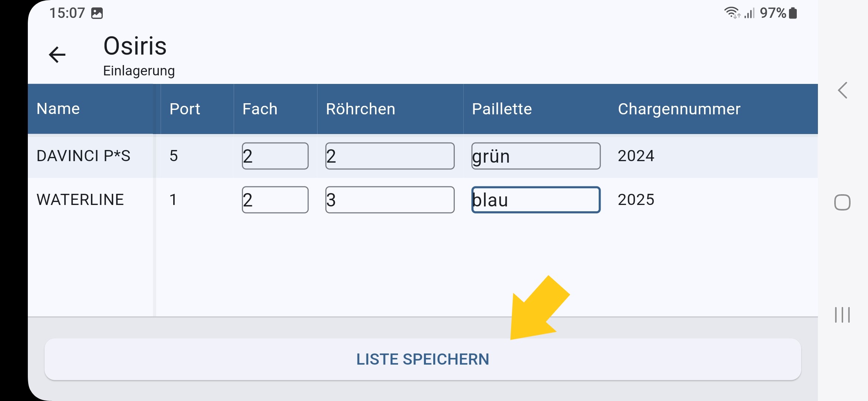
Task: Edit Röhrchen field for DAVINCI P*S
Action: point(390,156)
